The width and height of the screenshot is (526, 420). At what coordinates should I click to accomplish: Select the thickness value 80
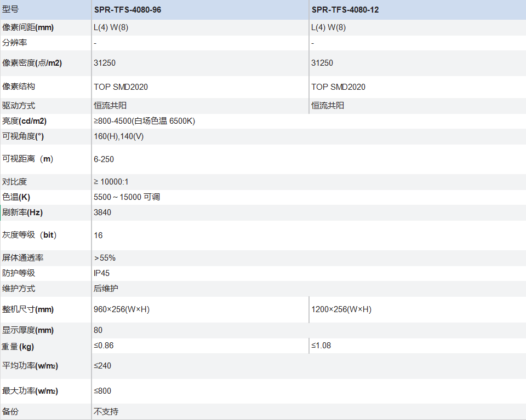coord(98,330)
